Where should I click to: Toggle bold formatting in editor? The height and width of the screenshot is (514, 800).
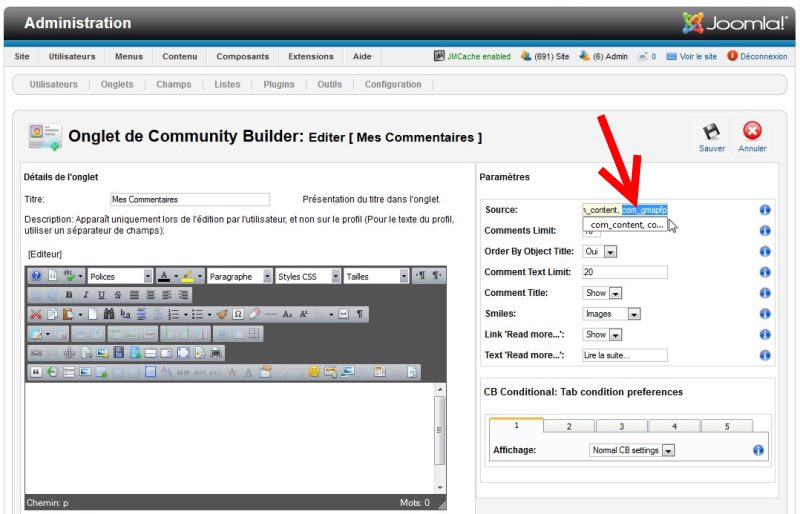tap(69, 295)
